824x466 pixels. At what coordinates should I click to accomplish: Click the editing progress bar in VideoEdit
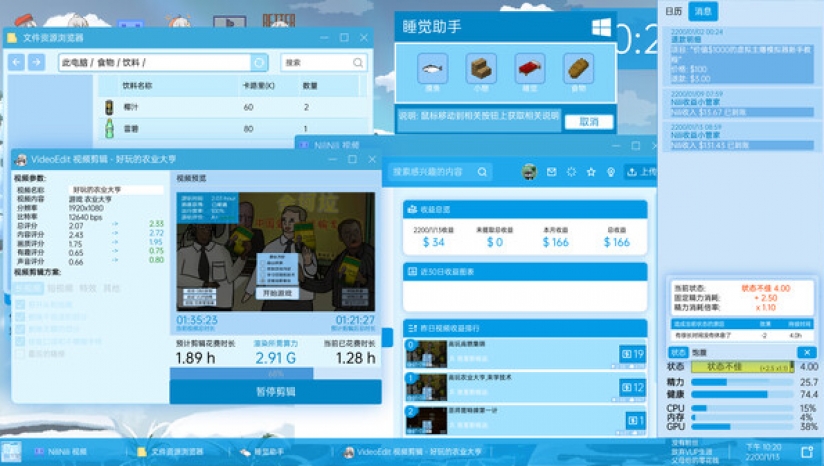click(275, 374)
